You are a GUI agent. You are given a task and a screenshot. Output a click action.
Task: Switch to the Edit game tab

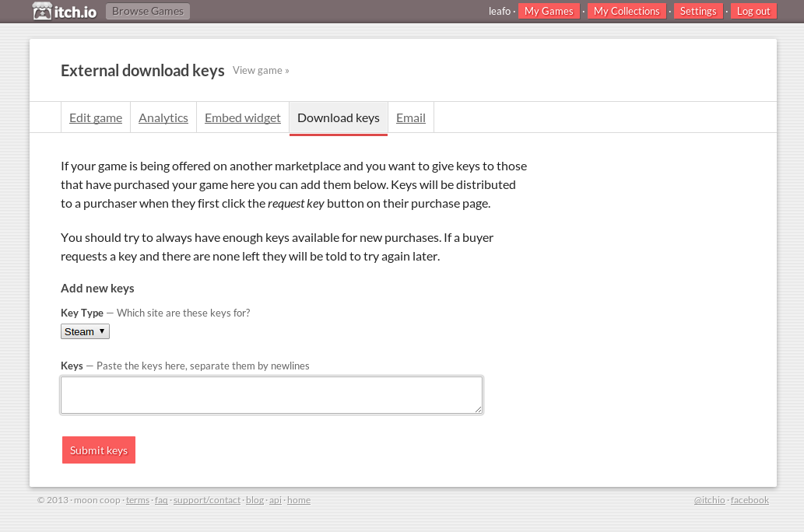click(96, 117)
